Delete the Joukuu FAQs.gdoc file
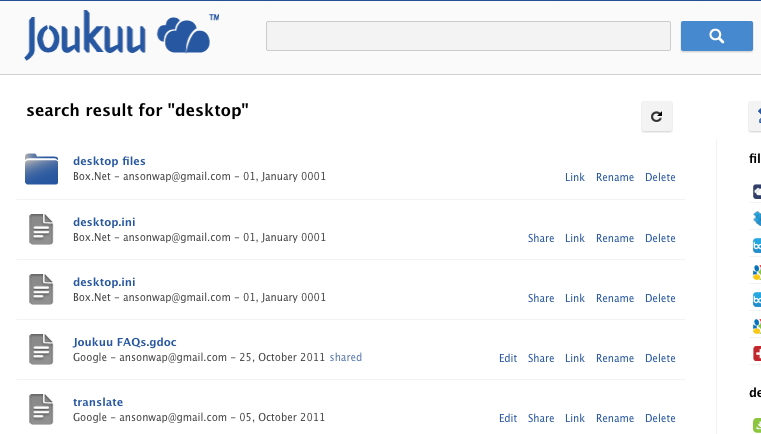The width and height of the screenshot is (761, 434). (x=660, y=358)
